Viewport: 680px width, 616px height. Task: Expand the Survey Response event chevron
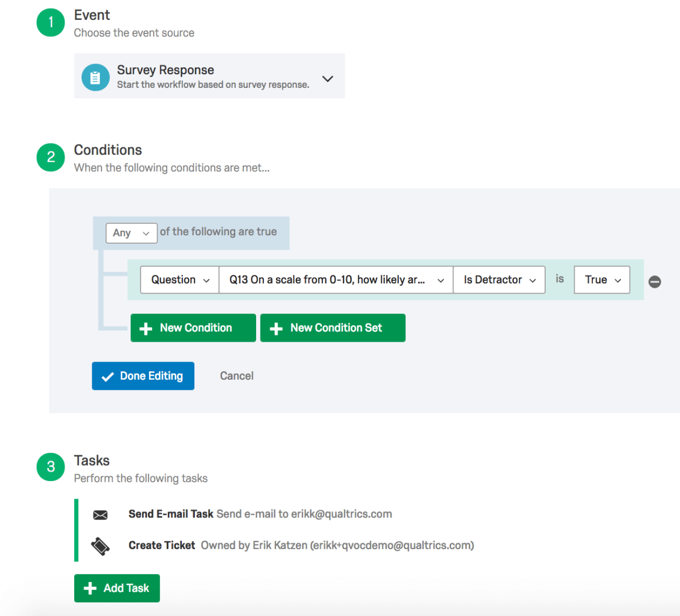coord(328,79)
